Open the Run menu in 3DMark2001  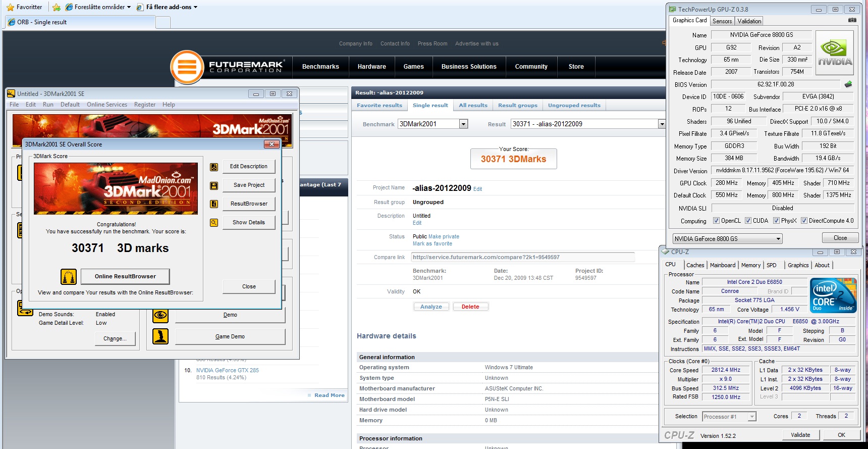tap(48, 105)
